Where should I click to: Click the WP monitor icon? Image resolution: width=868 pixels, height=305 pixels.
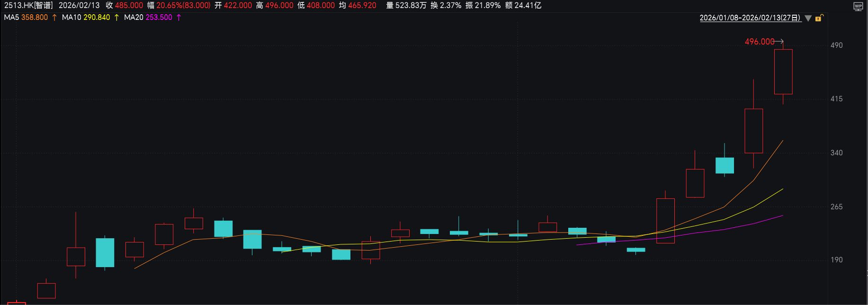[x=858, y=6]
